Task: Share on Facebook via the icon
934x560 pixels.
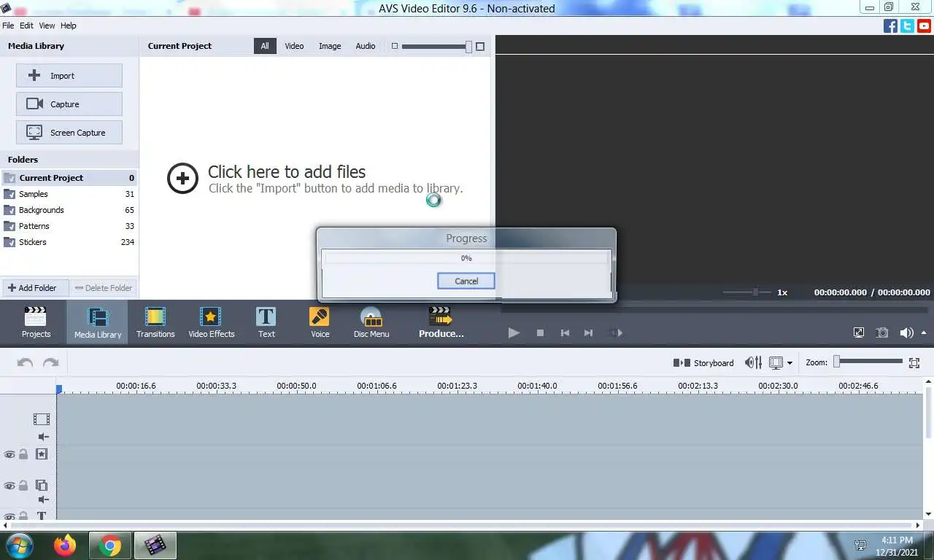Action: point(890,26)
